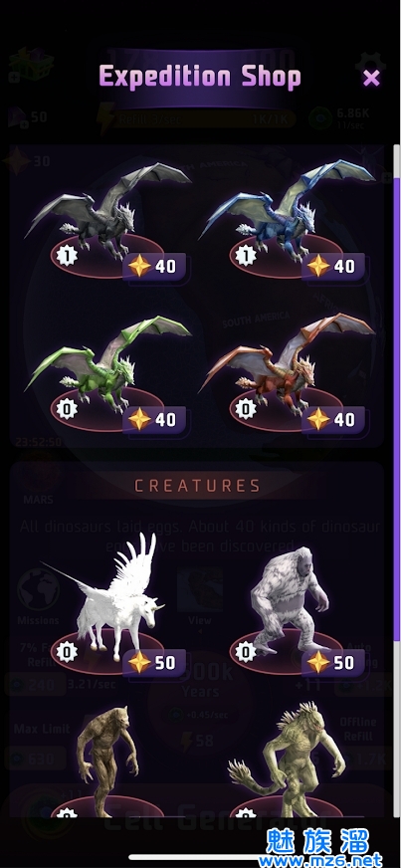Buy green dragon for 40 stars
Image resolution: width=401 pixels, height=868 pixels.
click(x=154, y=420)
